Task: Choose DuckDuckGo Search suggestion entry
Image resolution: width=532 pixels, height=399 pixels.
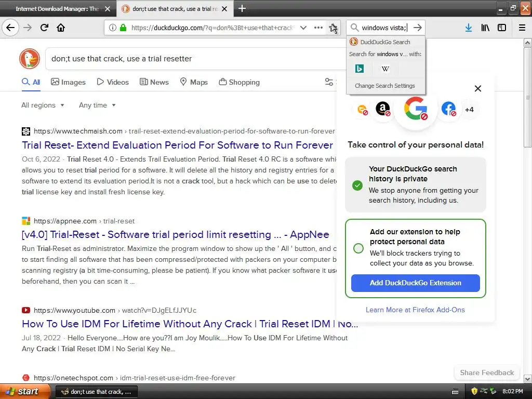Action: tap(386, 42)
